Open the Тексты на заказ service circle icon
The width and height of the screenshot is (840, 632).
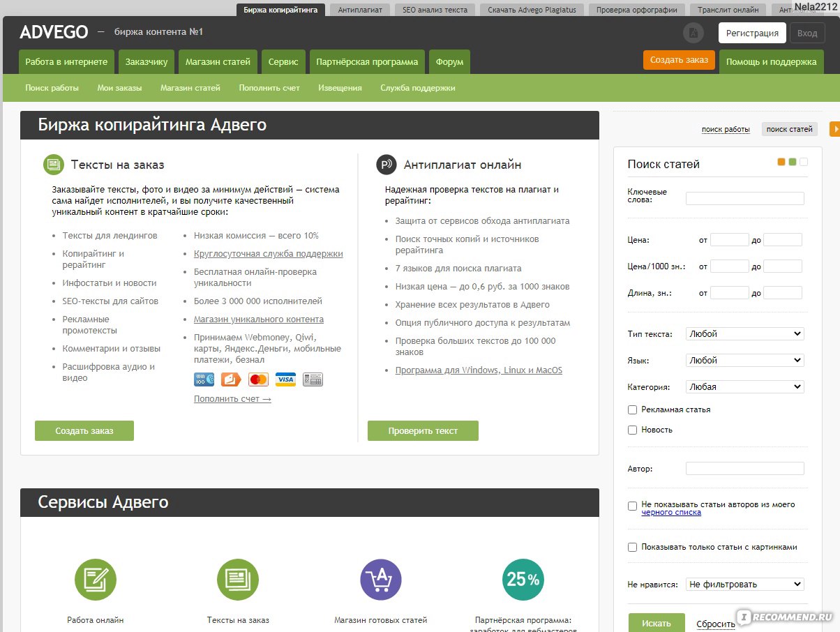238,580
